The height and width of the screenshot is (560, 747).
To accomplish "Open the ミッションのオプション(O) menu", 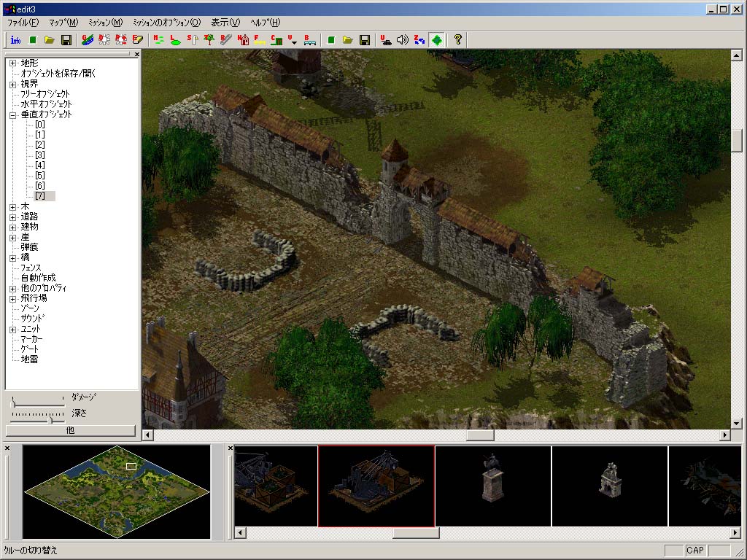I will pyautogui.click(x=167, y=23).
